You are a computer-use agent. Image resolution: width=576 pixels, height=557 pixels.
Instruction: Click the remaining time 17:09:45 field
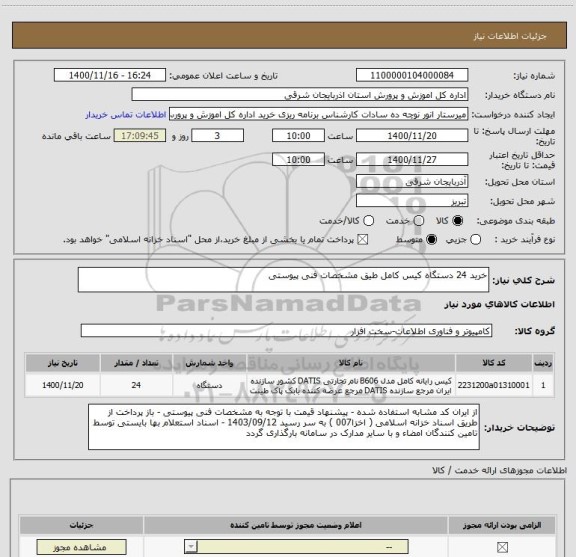pos(140,136)
